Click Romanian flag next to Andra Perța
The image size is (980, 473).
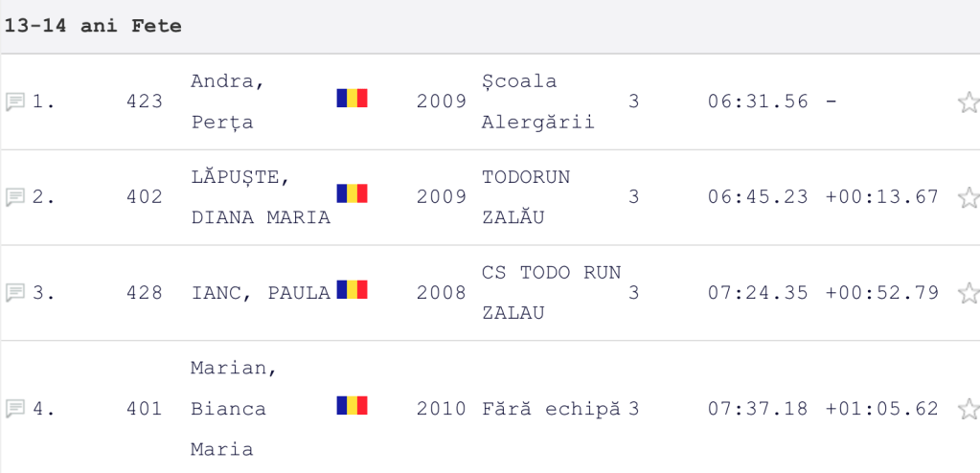[x=352, y=98]
